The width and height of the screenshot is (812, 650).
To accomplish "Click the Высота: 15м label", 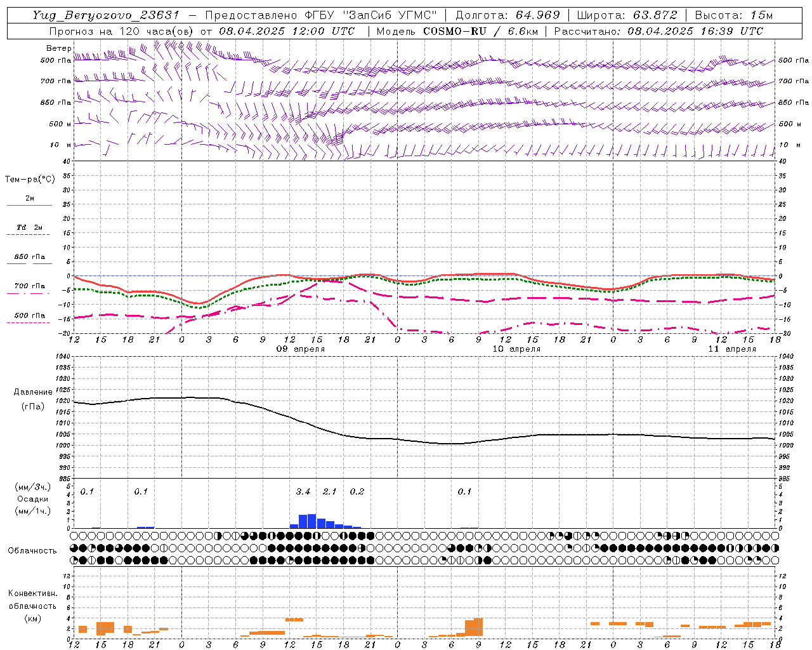I will click(x=734, y=16).
